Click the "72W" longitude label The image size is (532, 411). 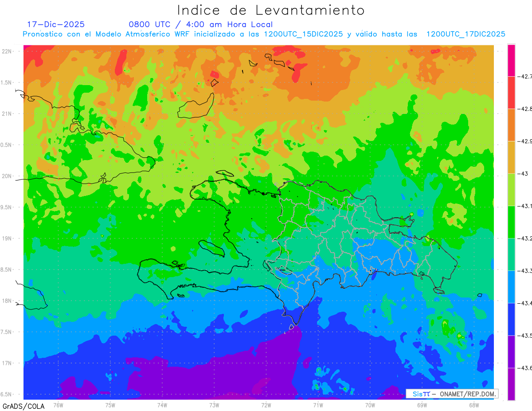[x=266, y=405]
